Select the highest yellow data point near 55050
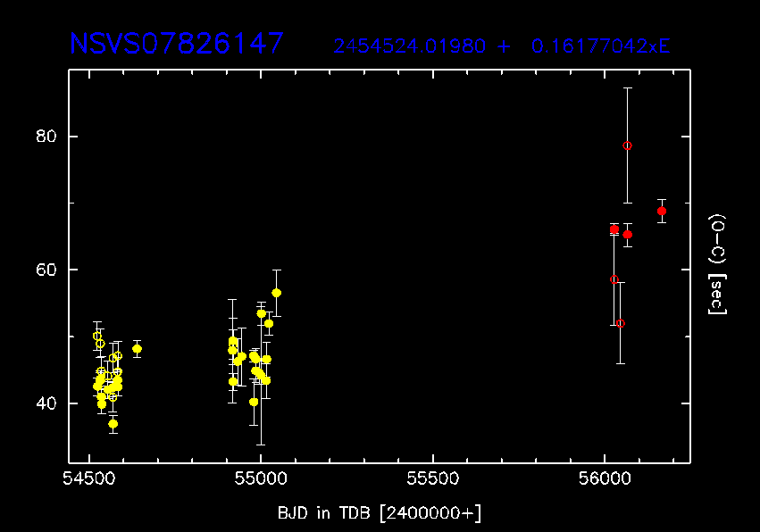760x532 pixels. click(277, 293)
